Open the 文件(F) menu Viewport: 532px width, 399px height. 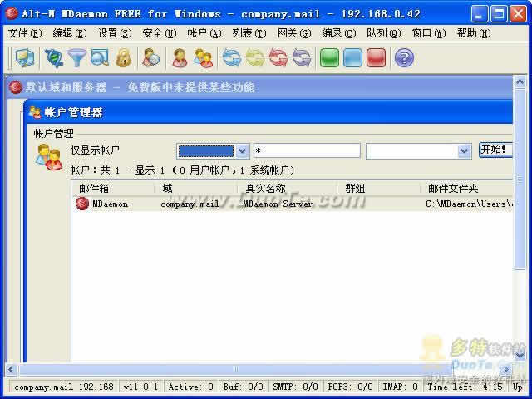[x=25, y=33]
